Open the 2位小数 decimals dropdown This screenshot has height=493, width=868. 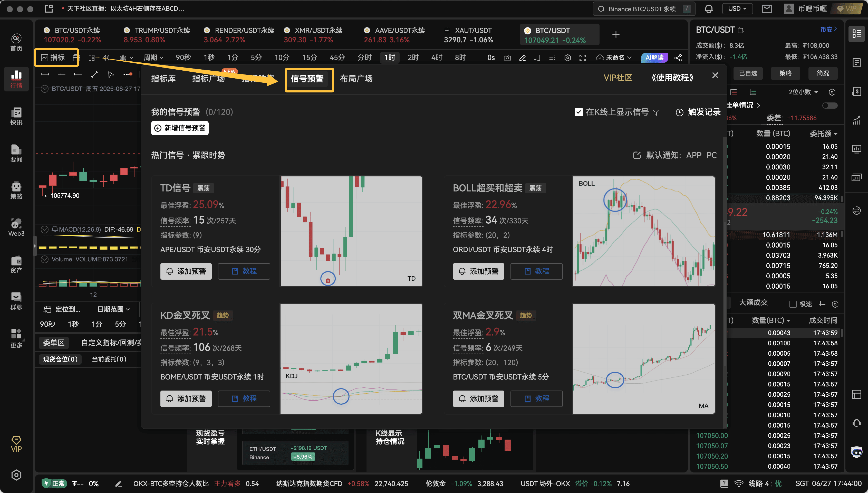[x=803, y=92]
